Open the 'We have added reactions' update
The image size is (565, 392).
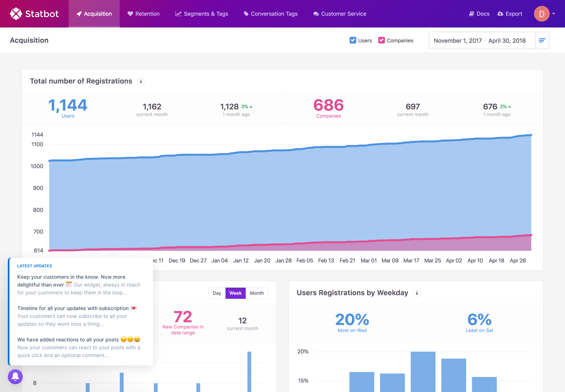click(68, 340)
